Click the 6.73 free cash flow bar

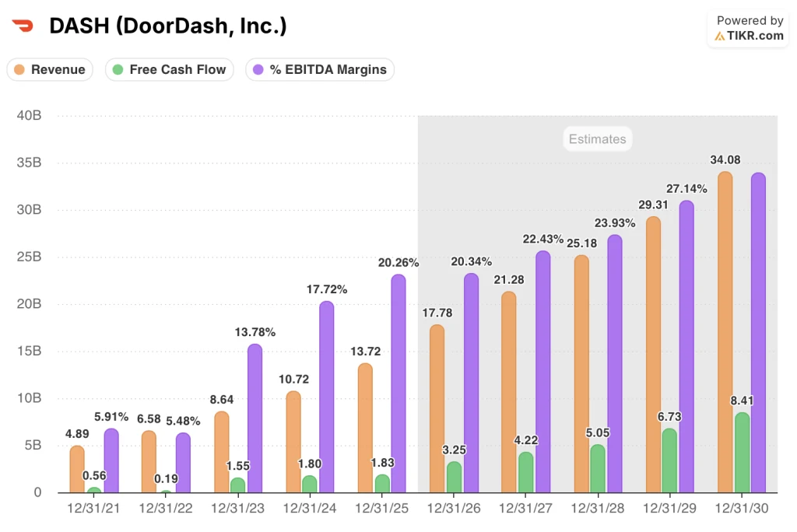669,460
